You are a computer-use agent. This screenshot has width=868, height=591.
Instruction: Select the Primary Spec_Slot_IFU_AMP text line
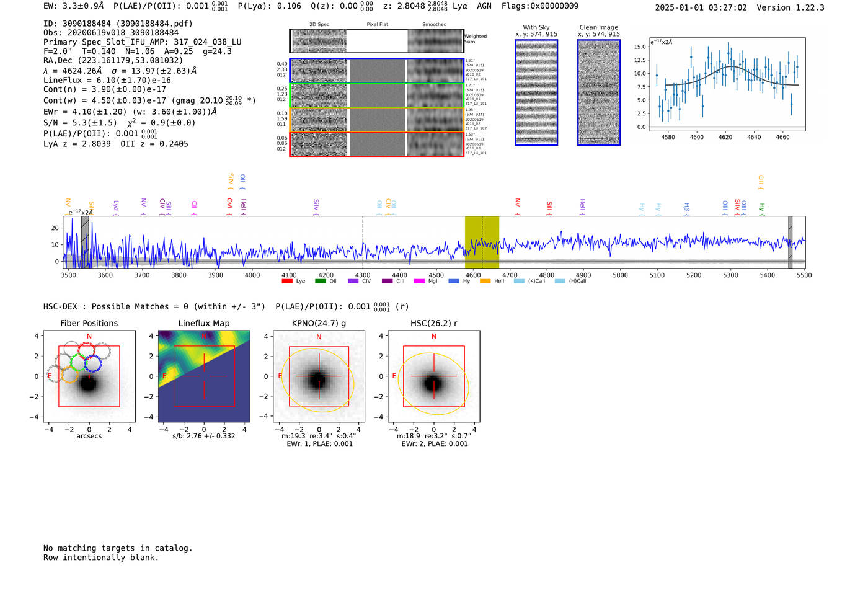point(143,42)
